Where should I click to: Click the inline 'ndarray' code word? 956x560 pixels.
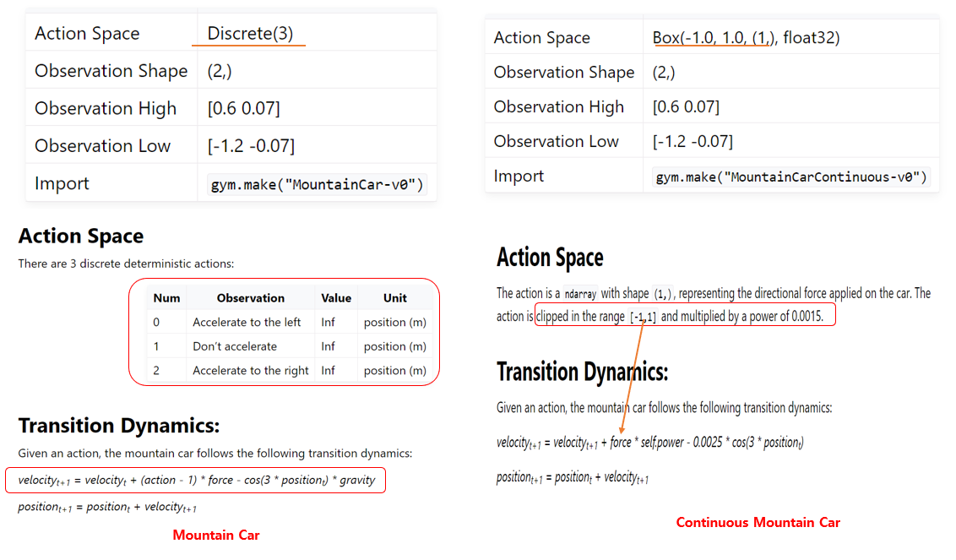tap(580, 295)
